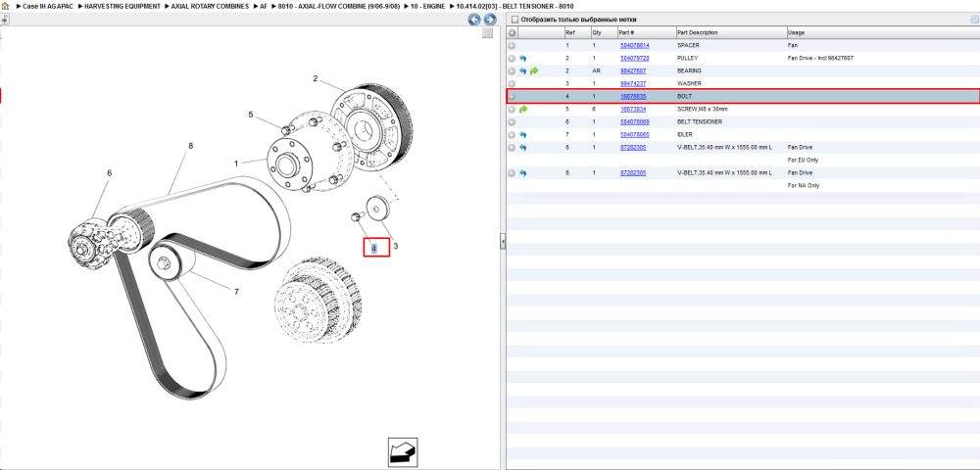Sort by the Qty column header
The width and height of the screenshot is (980, 470).
click(603, 32)
